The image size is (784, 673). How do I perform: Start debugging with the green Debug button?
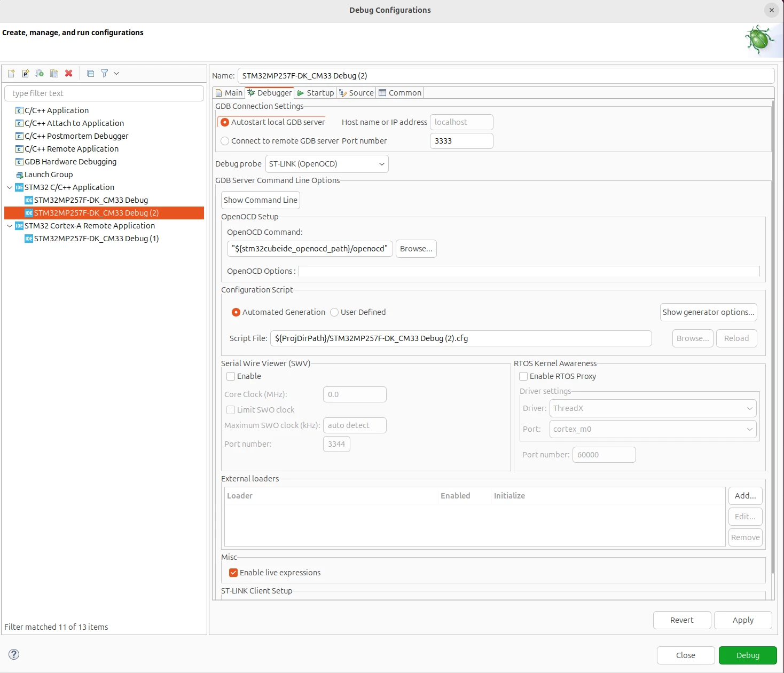point(748,655)
